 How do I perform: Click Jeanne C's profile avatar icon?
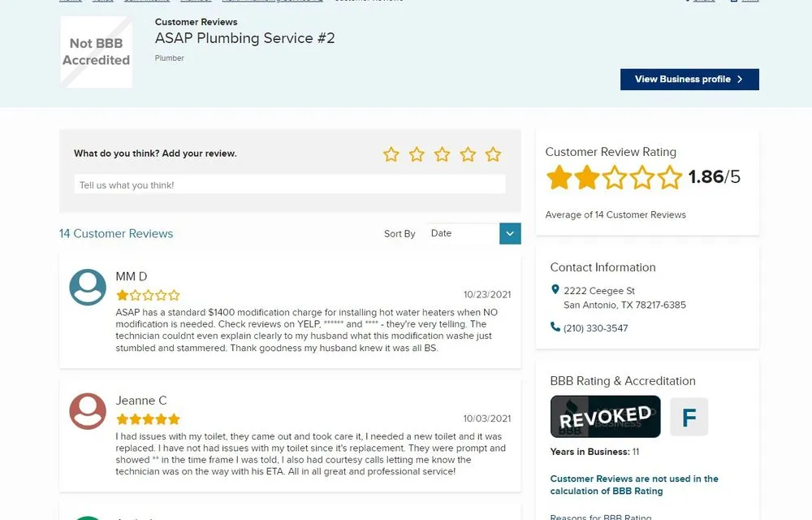pos(88,412)
